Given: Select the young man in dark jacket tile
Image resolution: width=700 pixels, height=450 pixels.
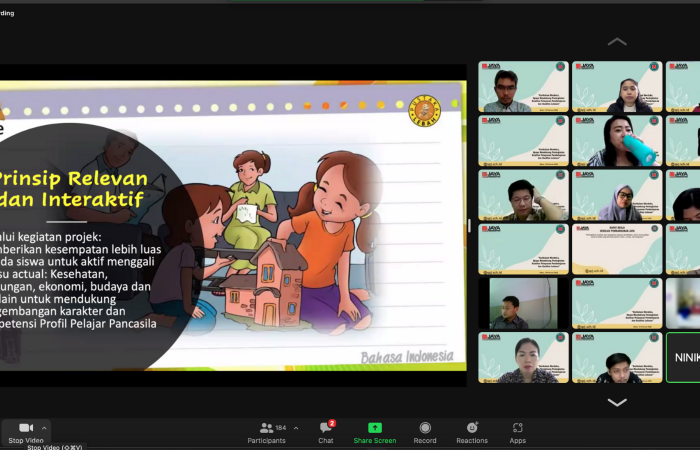Looking at the screenshot, I should point(617,358).
